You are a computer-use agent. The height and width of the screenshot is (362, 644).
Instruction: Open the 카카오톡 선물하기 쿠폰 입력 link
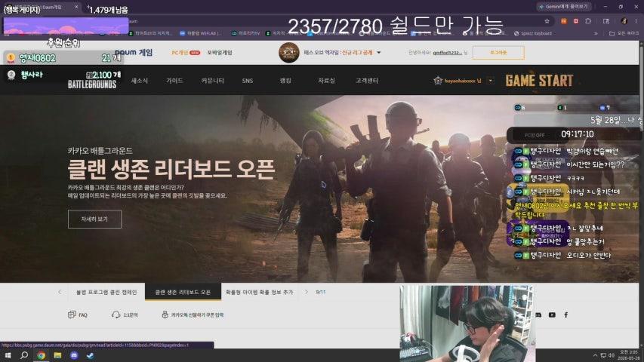pos(193,314)
